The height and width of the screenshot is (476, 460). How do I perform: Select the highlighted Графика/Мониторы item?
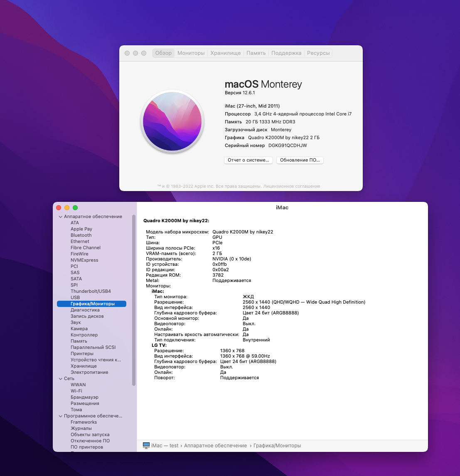click(92, 304)
